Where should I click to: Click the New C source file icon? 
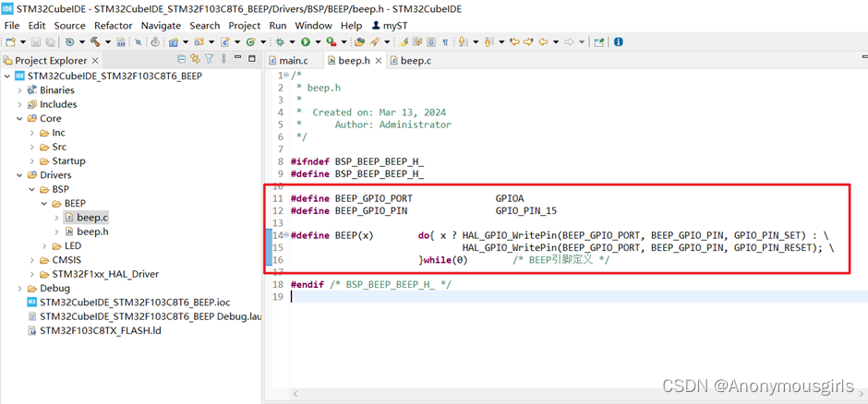226,42
